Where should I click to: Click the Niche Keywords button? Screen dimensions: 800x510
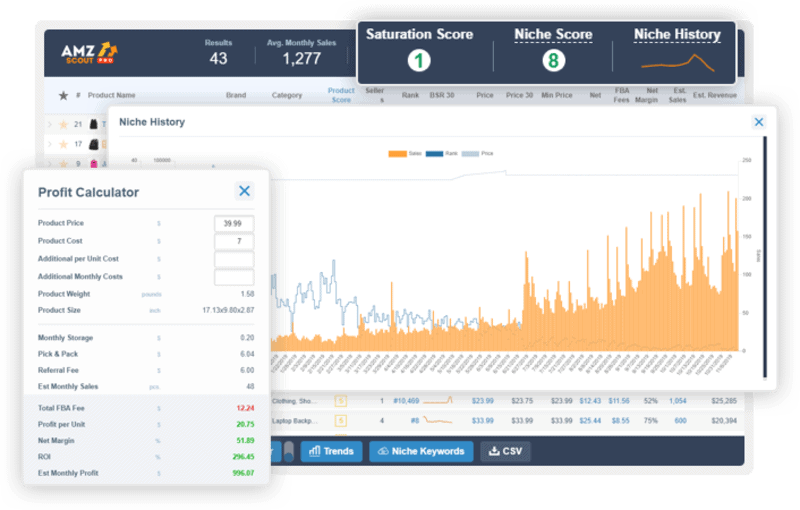tap(420, 451)
